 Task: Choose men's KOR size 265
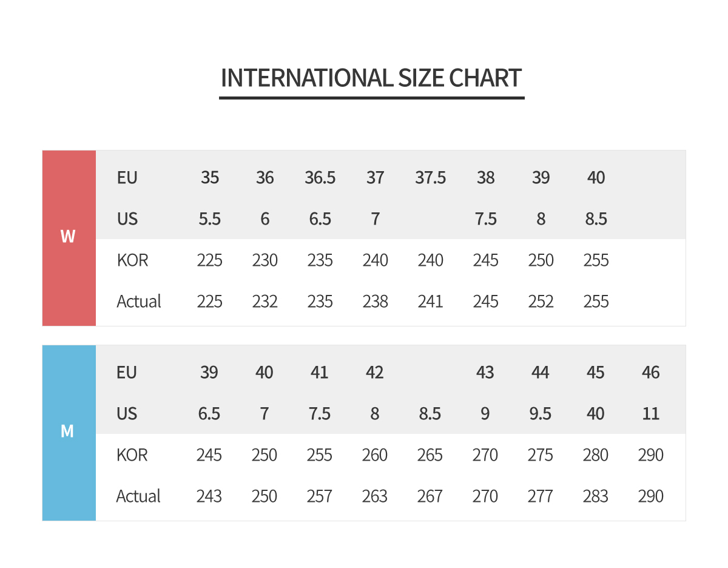pyautogui.click(x=430, y=455)
